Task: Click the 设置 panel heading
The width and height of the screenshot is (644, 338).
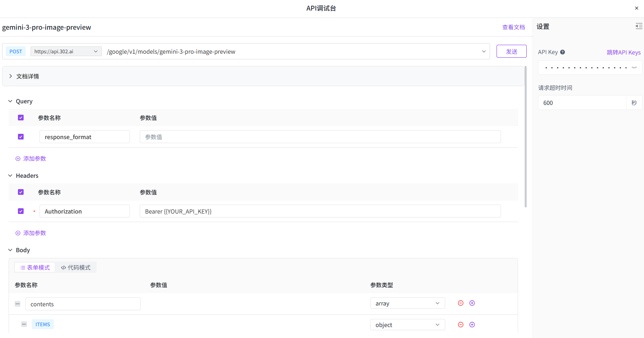Action: click(x=543, y=26)
